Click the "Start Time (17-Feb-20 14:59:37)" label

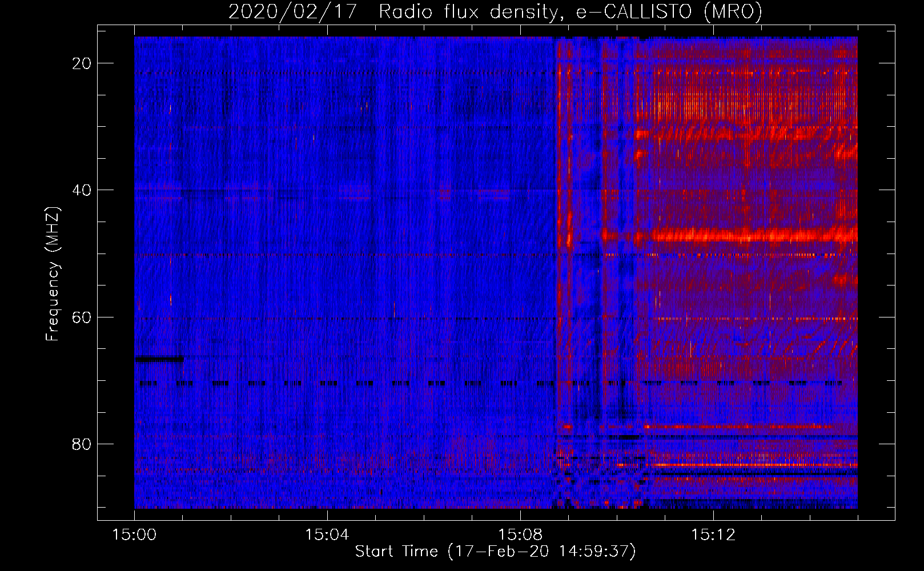point(495,552)
